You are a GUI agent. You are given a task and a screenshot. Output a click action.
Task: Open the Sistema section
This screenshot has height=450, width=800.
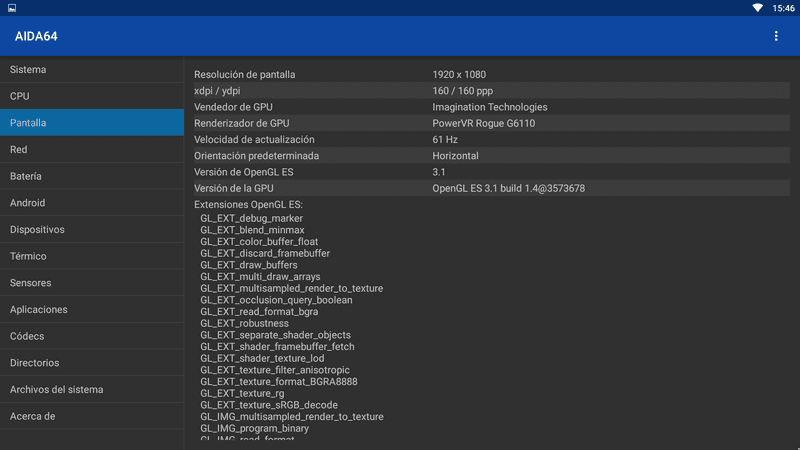(92, 69)
